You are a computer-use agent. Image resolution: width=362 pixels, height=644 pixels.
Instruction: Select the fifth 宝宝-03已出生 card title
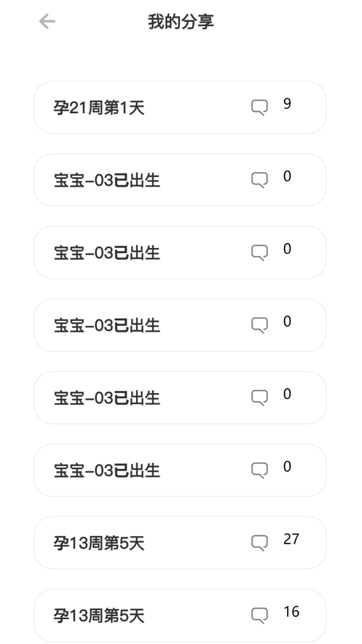point(107,470)
